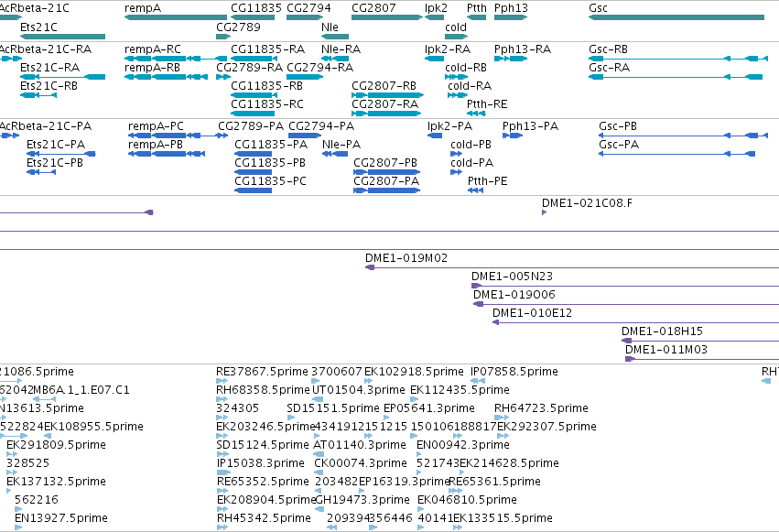Select the EP05641.3prime label
Image resolution: width=779 pixels, height=532 pixels.
click(x=429, y=408)
